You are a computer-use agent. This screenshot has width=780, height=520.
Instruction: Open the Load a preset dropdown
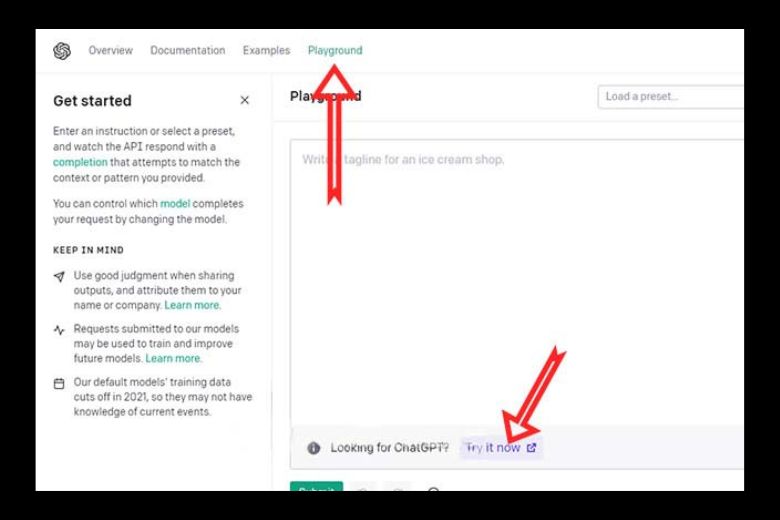[x=670, y=97]
